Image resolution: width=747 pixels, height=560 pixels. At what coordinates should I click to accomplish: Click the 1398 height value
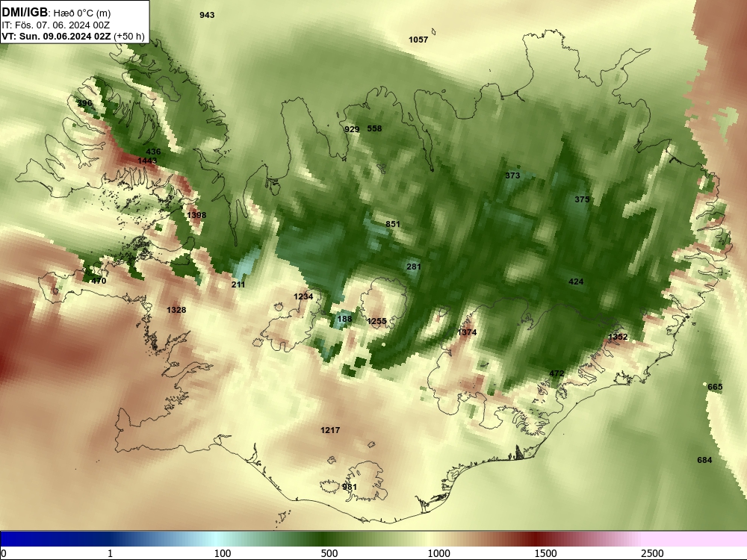(x=196, y=215)
